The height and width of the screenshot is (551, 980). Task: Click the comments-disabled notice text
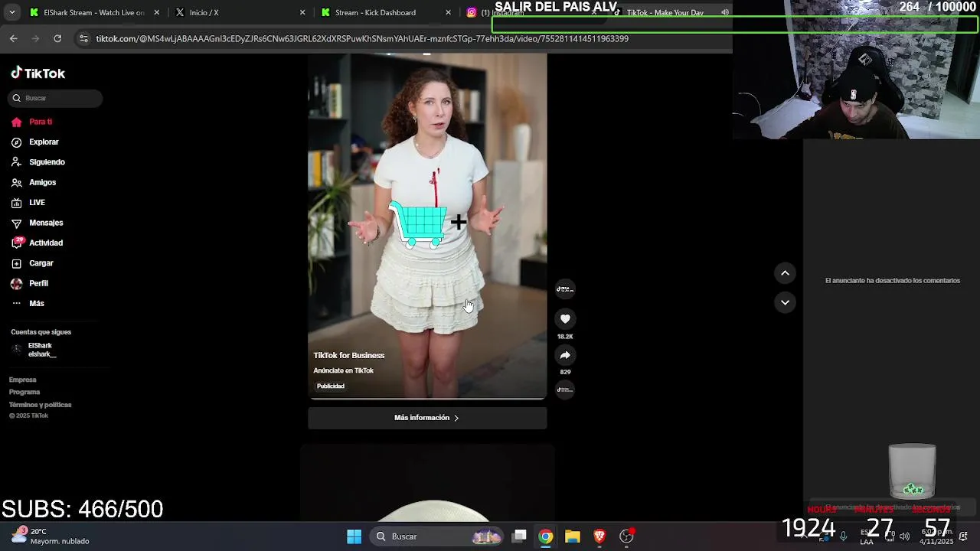(893, 281)
